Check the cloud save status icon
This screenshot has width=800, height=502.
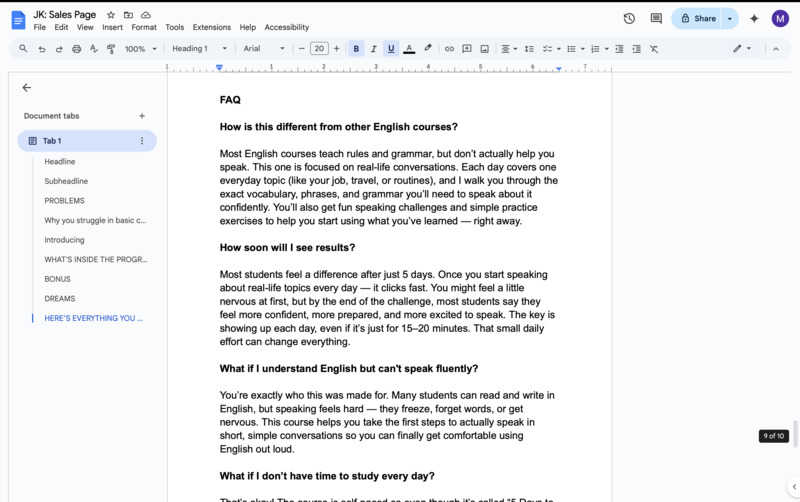point(146,15)
